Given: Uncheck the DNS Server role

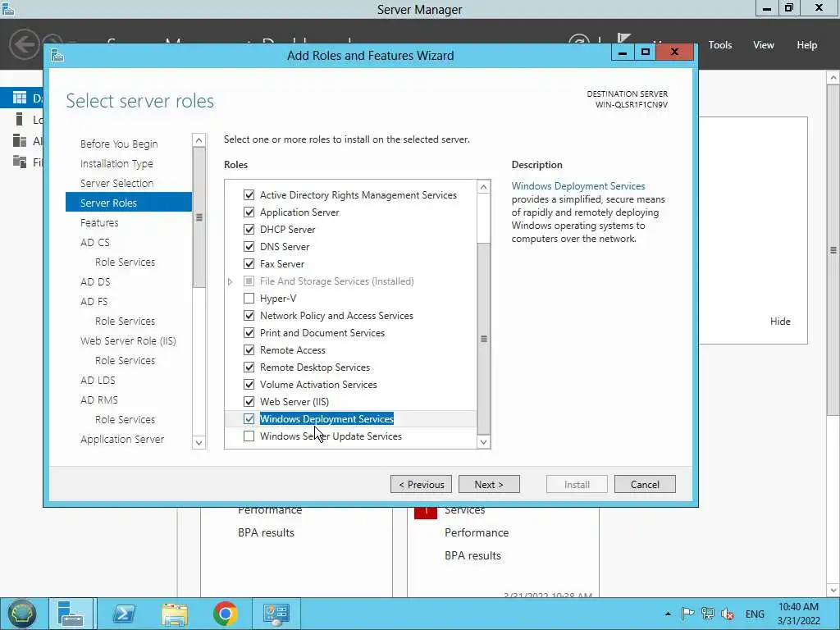Looking at the screenshot, I should coord(249,246).
